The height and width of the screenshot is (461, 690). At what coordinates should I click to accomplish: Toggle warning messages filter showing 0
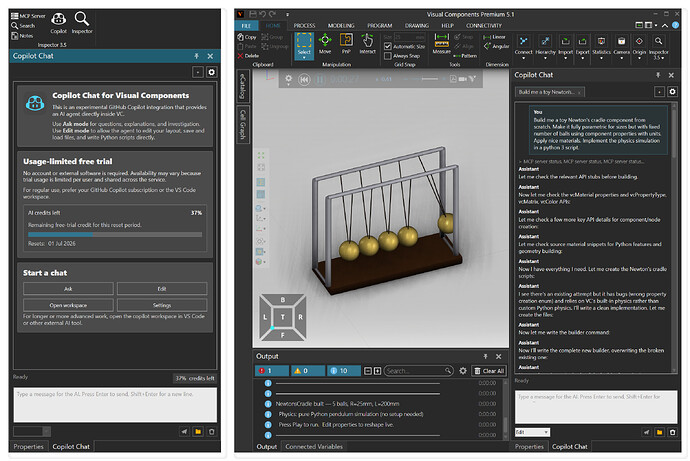pyautogui.click(x=307, y=371)
